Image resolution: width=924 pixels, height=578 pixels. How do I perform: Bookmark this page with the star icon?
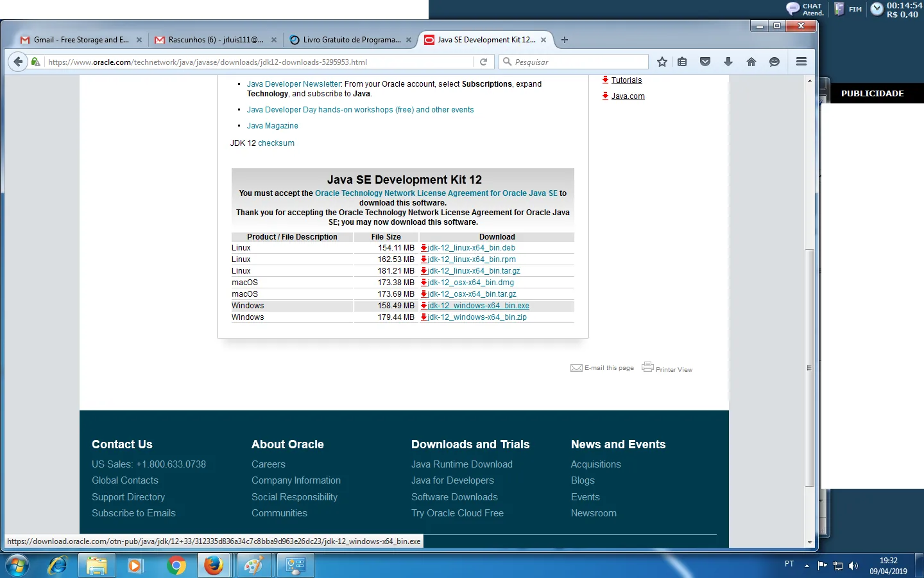click(662, 62)
